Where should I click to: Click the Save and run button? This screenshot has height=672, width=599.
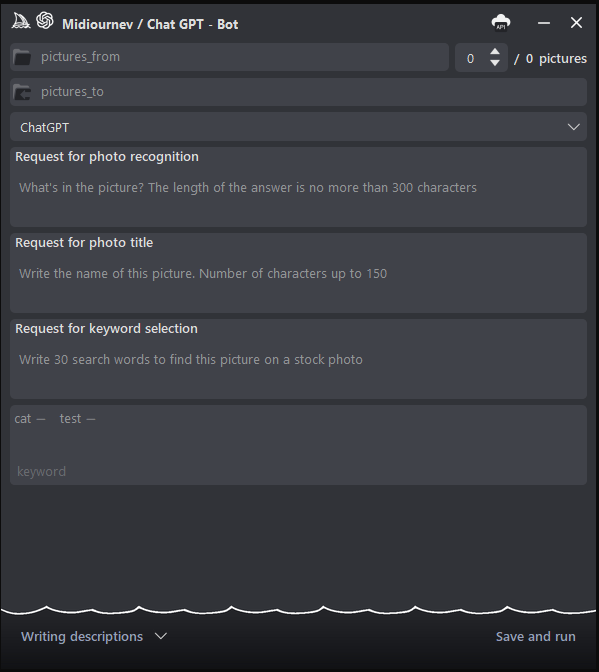[536, 636]
